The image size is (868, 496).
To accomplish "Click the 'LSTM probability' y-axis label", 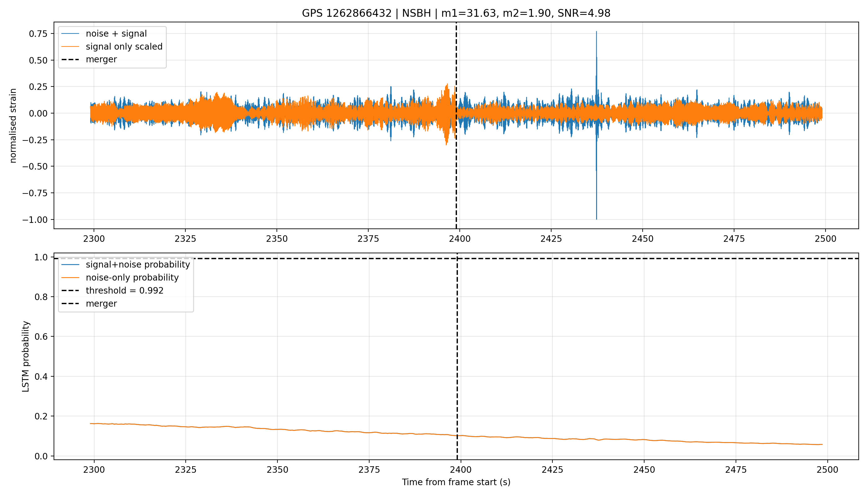I will [x=25, y=356].
